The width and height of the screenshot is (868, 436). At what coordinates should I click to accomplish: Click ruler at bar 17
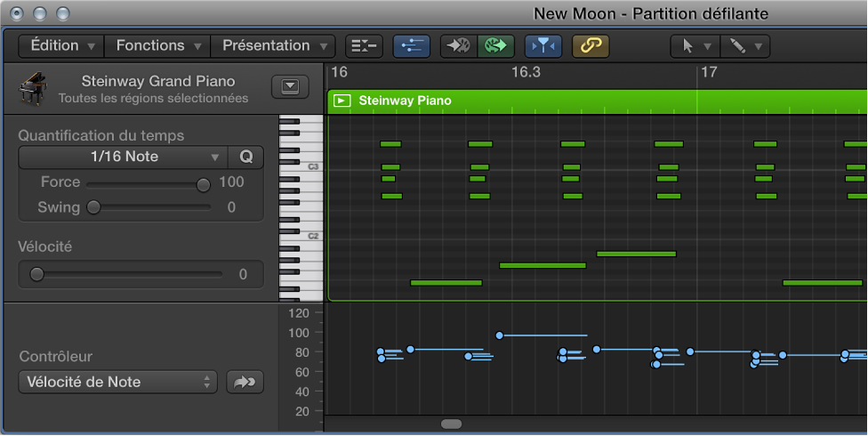[x=709, y=73]
